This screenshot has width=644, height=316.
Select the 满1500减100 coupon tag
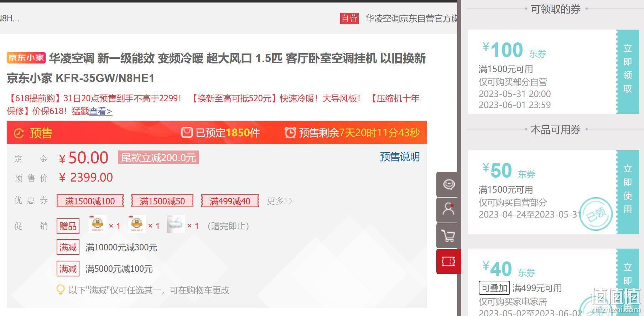click(90, 201)
